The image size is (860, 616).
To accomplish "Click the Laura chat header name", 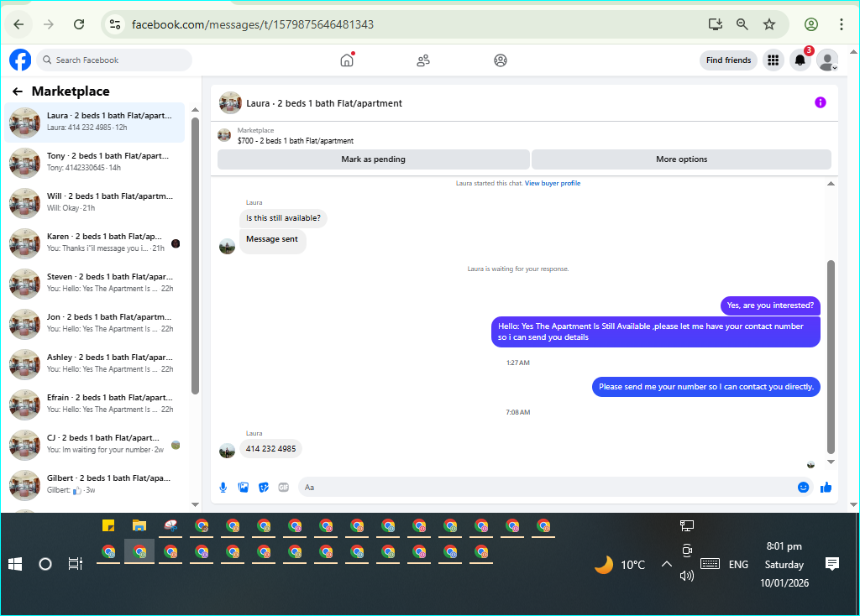I will coord(324,103).
